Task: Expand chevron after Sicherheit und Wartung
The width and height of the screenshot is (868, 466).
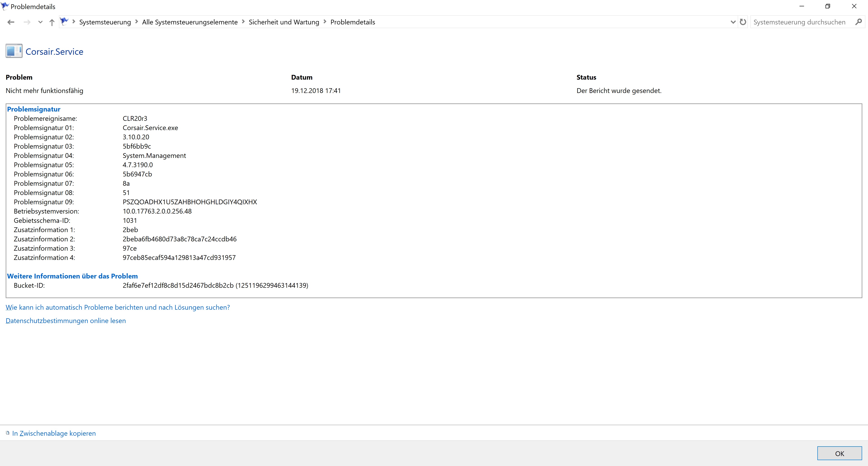Action: pyautogui.click(x=325, y=22)
